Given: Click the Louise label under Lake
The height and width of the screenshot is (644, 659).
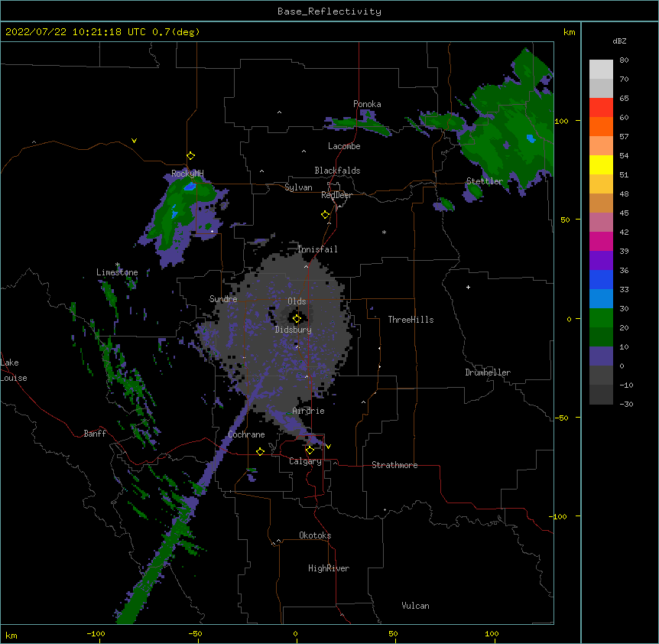Looking at the screenshot, I should click(14, 378).
